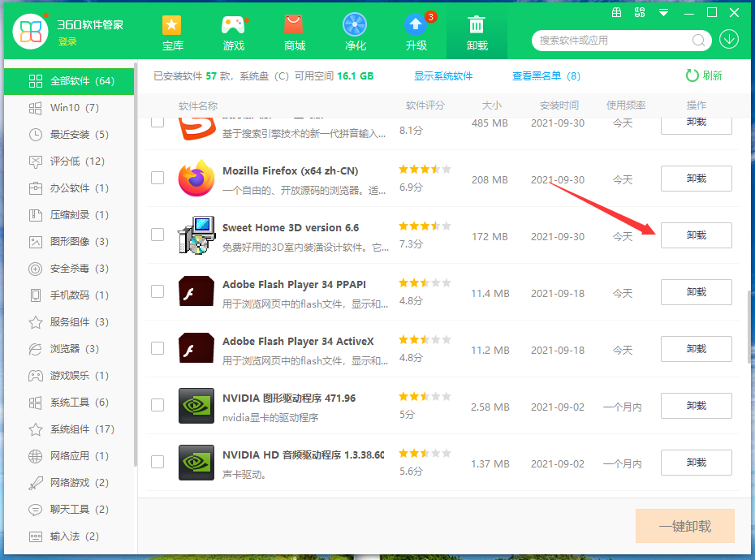Select 手机数码 (1) category
This screenshot has height=560, width=755.
tap(69, 295)
